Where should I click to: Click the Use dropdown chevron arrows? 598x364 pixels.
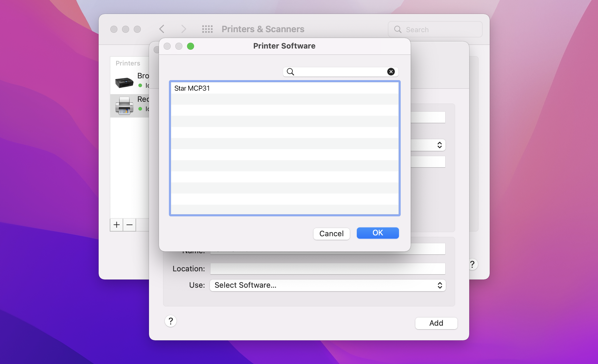click(x=439, y=285)
